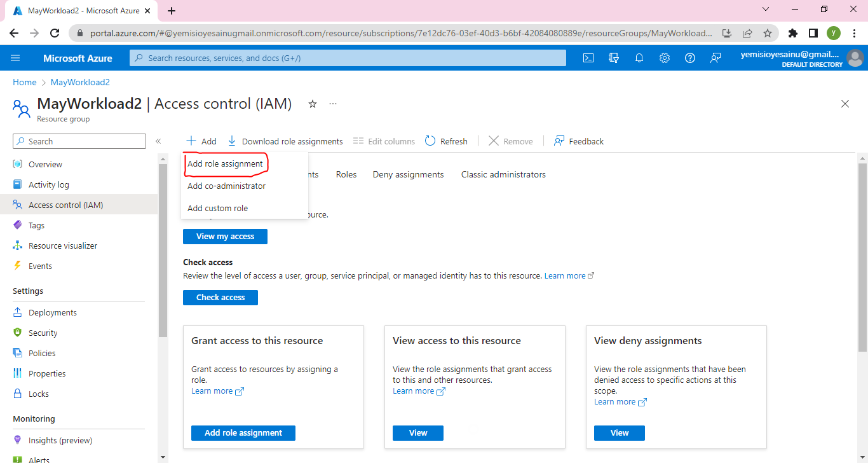The width and height of the screenshot is (868, 463).
Task: Open the notifications bell
Action: click(639, 58)
